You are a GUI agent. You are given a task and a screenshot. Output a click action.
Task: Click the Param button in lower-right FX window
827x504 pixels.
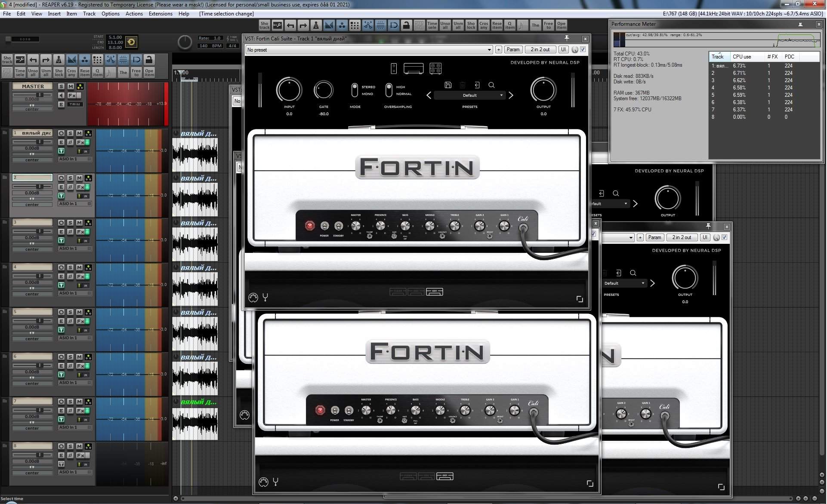point(654,238)
